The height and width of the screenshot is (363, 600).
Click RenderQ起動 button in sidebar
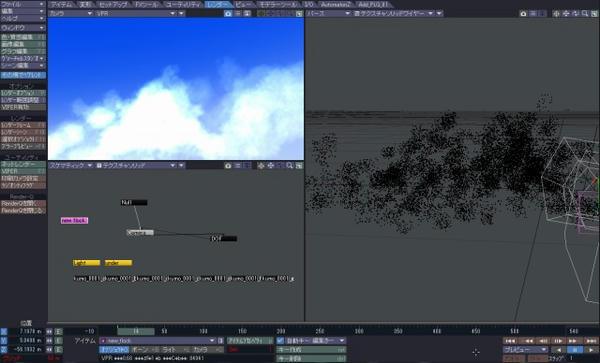pyautogui.click(x=23, y=203)
